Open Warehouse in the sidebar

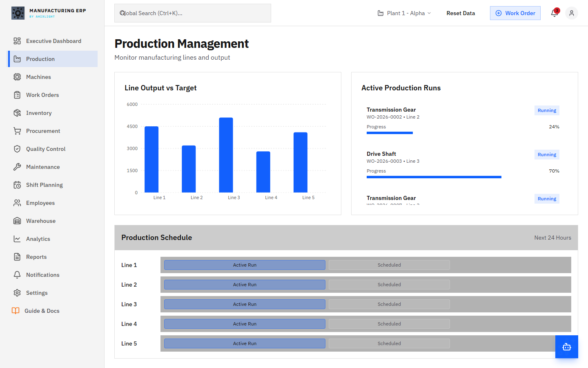coord(53,221)
